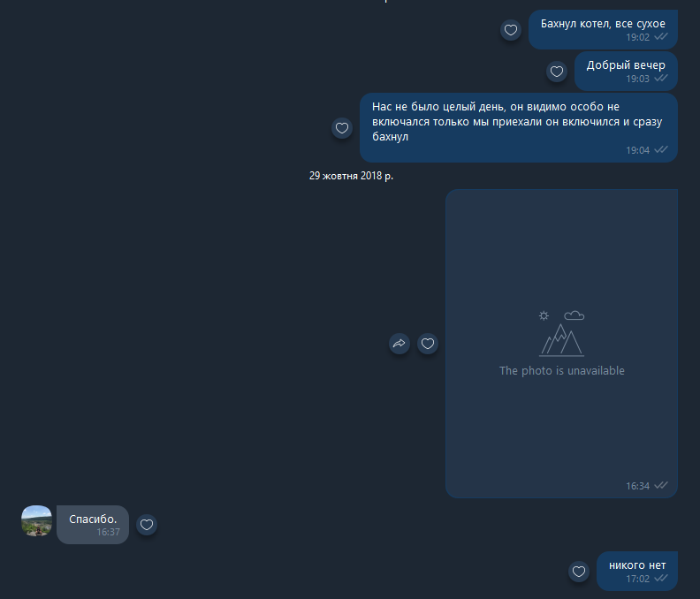The height and width of the screenshot is (599, 700).
Task: Like the "Спасибо." message
Action: pos(147,525)
